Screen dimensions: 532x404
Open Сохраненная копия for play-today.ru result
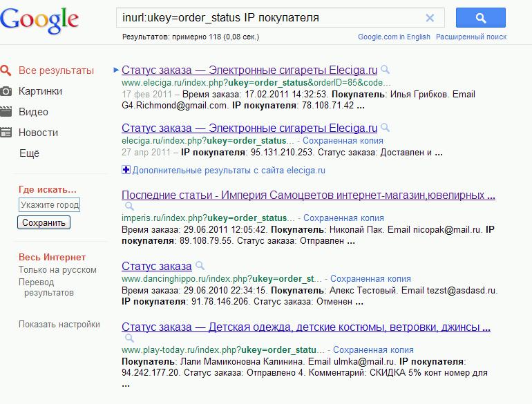(x=373, y=349)
